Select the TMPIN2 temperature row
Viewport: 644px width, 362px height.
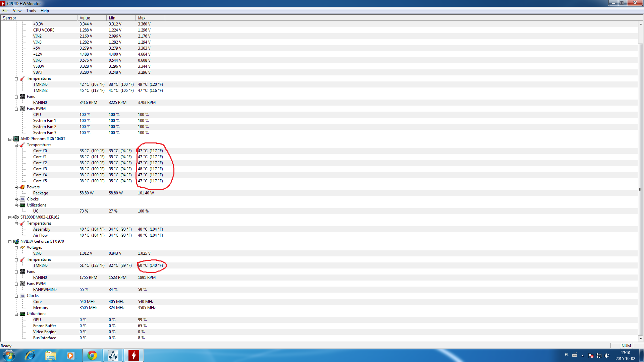pyautogui.click(x=319, y=90)
